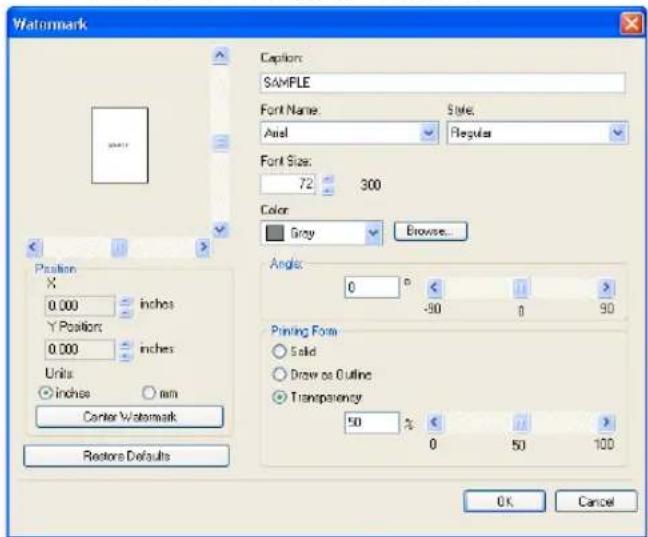Select the Draw as Outline option
This screenshot has width=648, height=537.
click(x=279, y=375)
